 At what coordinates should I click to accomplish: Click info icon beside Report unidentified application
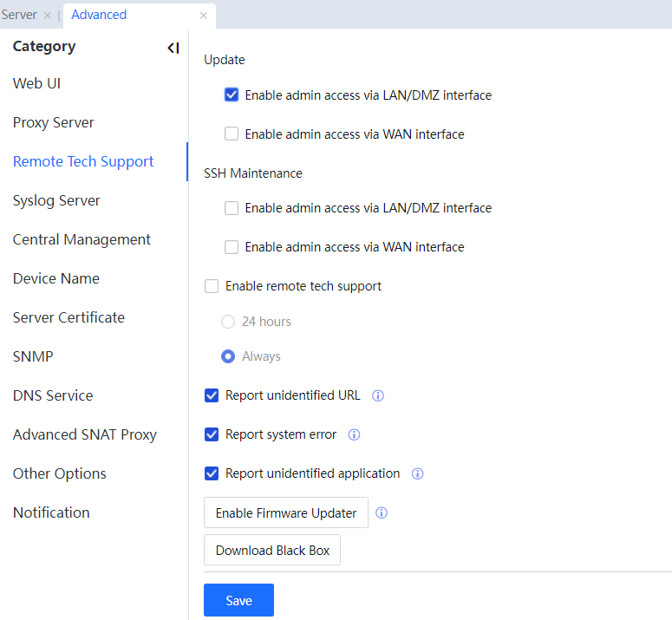[417, 473]
